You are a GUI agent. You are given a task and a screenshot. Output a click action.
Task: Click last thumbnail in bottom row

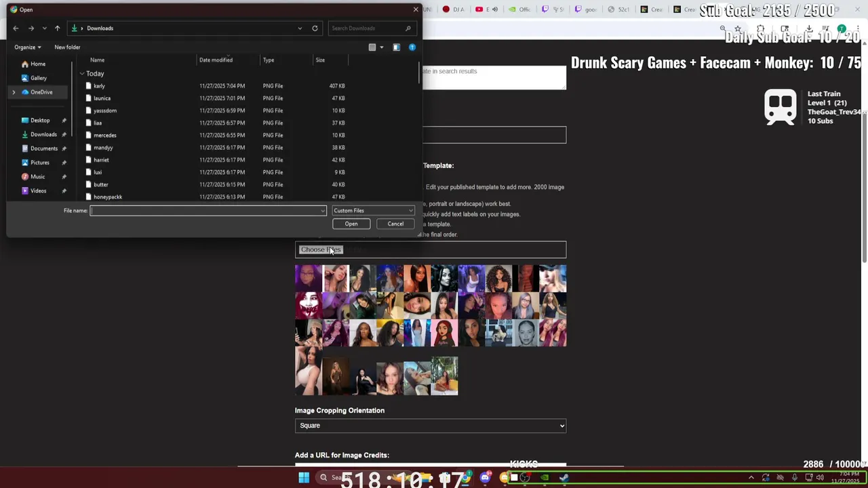coord(444,376)
